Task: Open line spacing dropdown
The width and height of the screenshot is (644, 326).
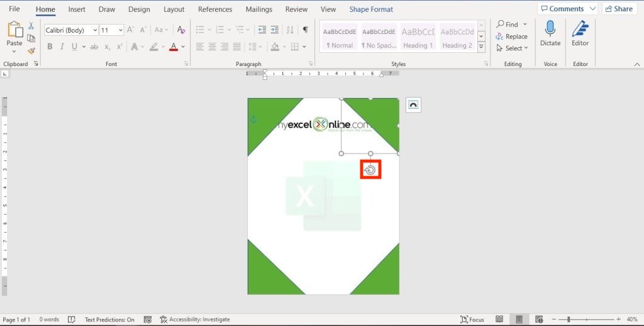Action: point(255,47)
